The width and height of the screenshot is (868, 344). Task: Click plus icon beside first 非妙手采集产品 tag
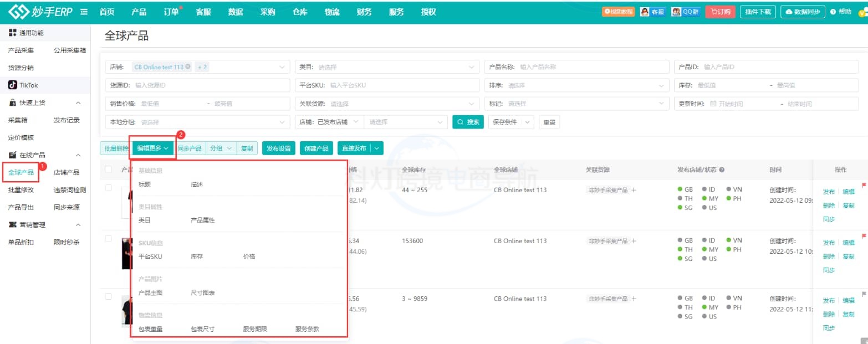[634, 190]
